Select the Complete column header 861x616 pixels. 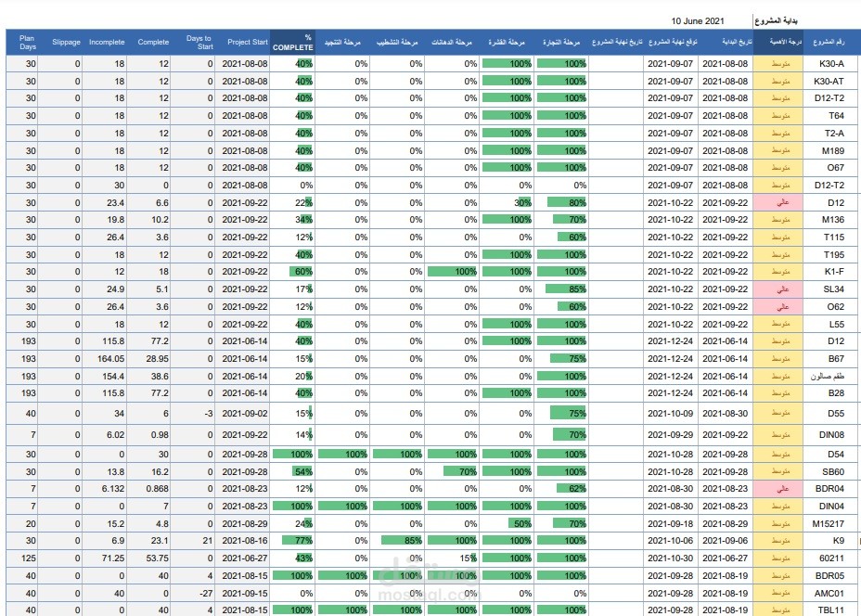click(x=153, y=43)
